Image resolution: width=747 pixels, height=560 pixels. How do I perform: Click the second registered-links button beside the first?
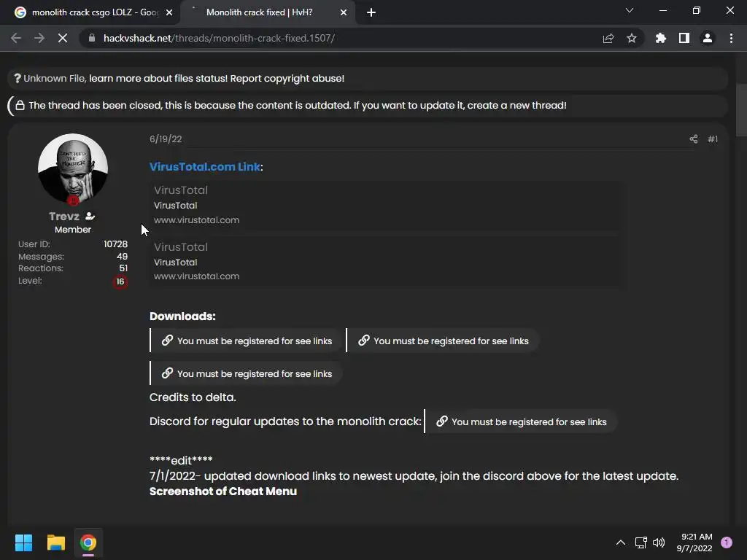coord(443,341)
